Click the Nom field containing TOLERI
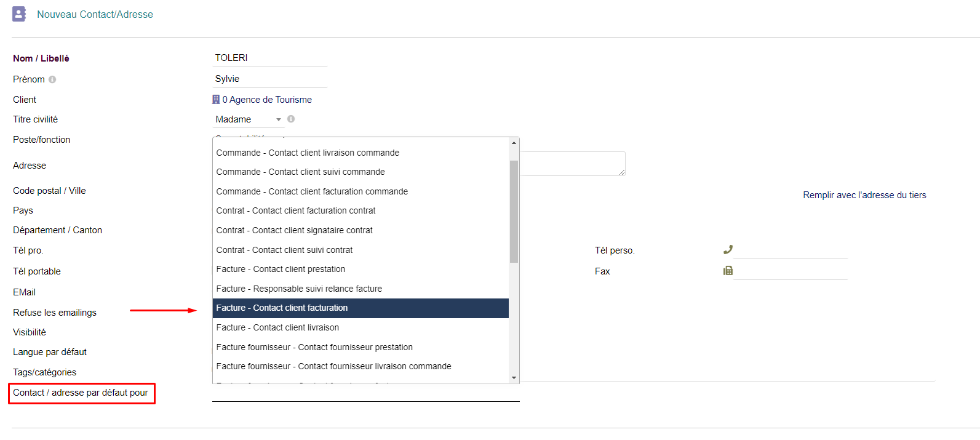This screenshot has width=980, height=440. tap(269, 58)
